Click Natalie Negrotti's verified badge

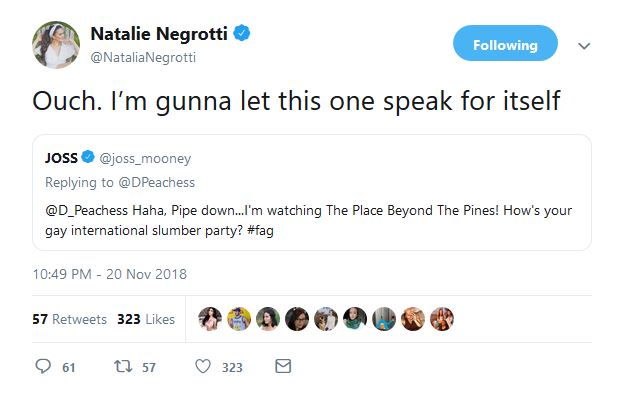pyautogui.click(x=243, y=34)
